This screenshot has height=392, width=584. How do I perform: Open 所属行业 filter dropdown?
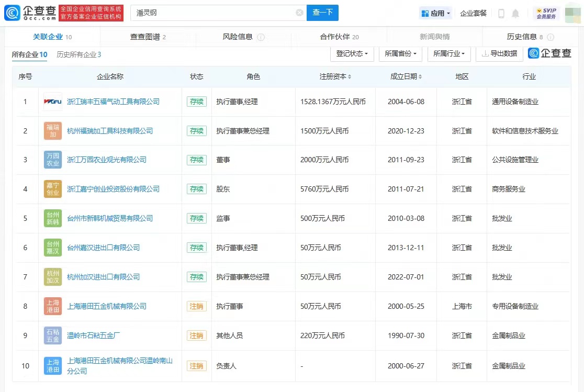click(x=449, y=54)
